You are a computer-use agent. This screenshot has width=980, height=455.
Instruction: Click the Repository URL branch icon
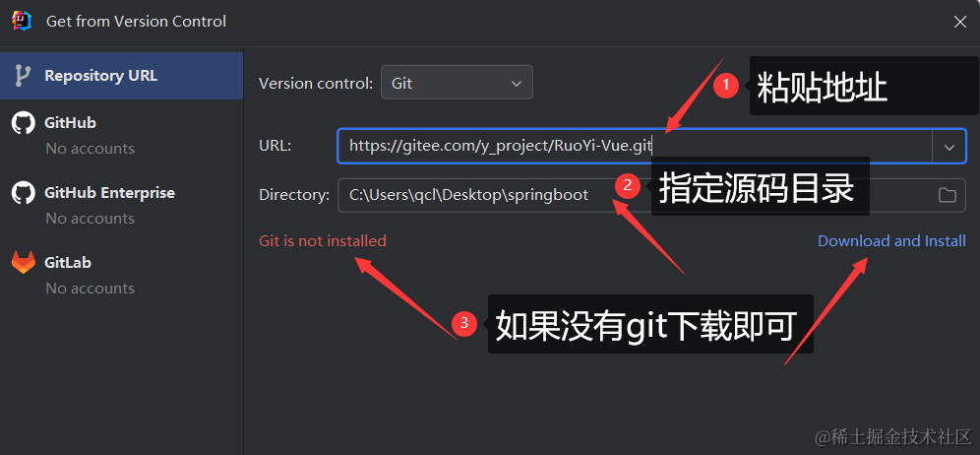tap(23, 76)
